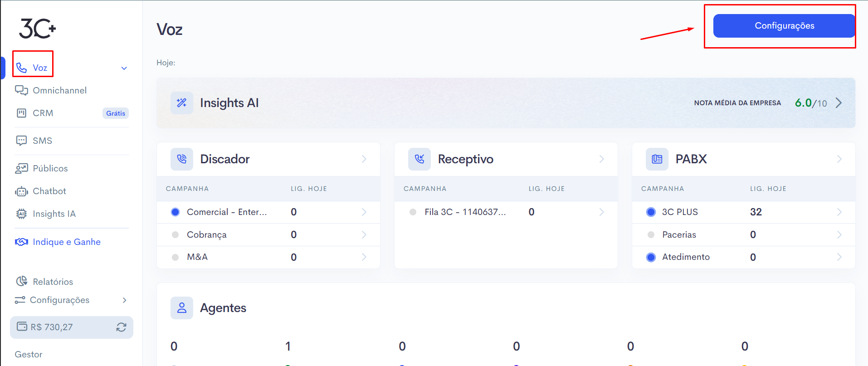Expand the Voz submenu chevron
Screen dimensions: 868x366
coord(124,68)
